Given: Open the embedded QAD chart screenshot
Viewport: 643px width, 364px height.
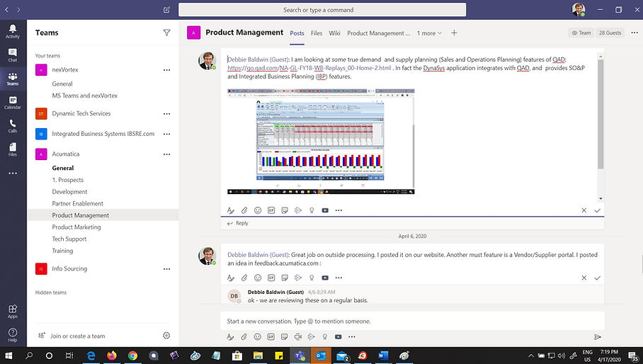Looking at the screenshot, I should tap(321, 141).
